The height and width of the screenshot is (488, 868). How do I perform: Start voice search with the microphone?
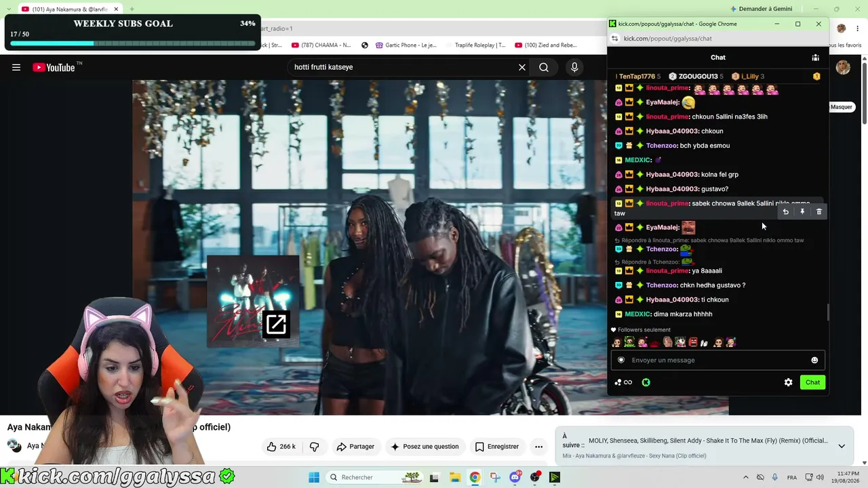tap(574, 67)
